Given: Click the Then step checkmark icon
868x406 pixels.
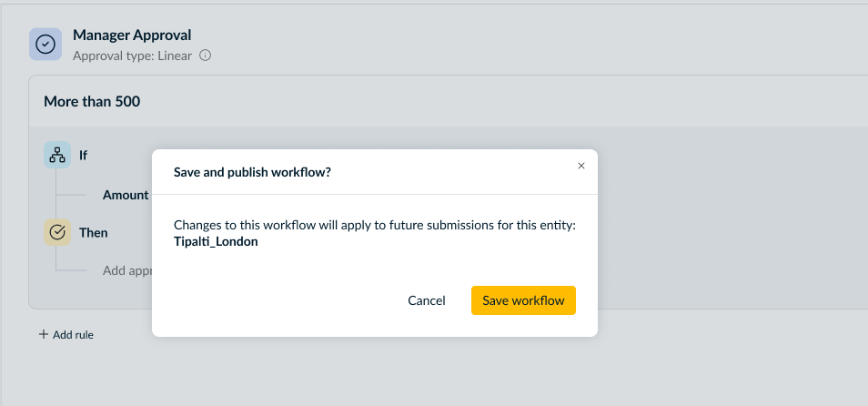Looking at the screenshot, I should click(x=57, y=232).
